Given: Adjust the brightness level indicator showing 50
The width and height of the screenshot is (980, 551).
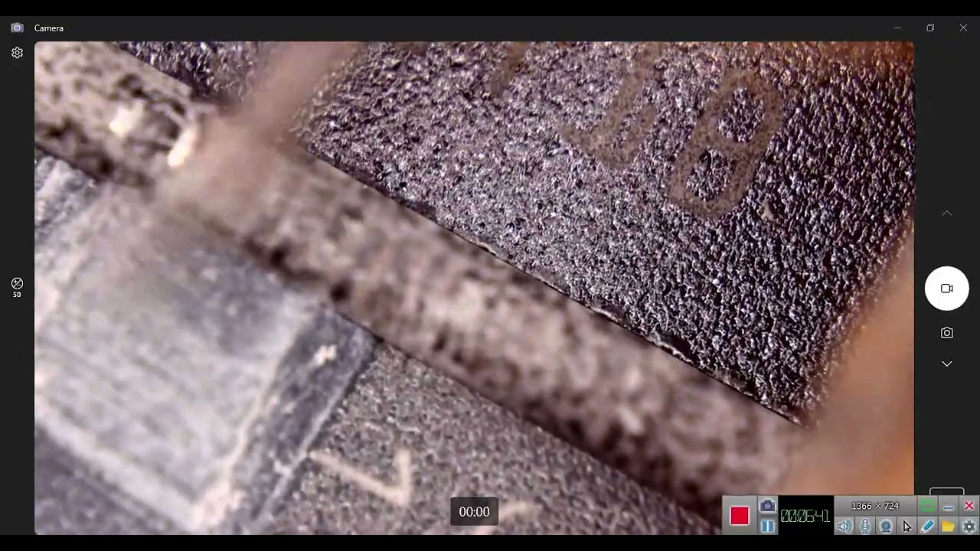Looking at the screenshot, I should (17, 287).
